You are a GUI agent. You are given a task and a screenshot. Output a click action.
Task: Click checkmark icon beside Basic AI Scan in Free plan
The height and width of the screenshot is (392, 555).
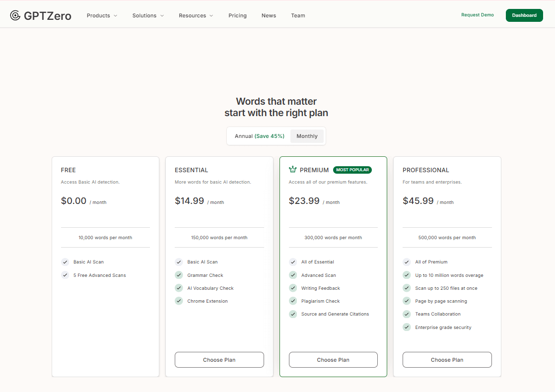pyautogui.click(x=65, y=262)
